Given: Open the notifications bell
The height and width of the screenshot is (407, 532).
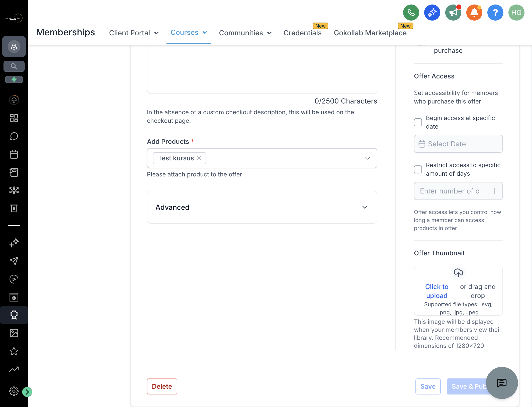Looking at the screenshot, I should (474, 13).
